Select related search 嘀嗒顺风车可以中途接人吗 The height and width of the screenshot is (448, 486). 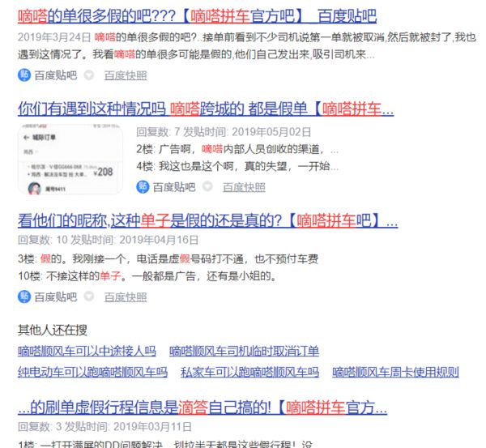tap(87, 351)
